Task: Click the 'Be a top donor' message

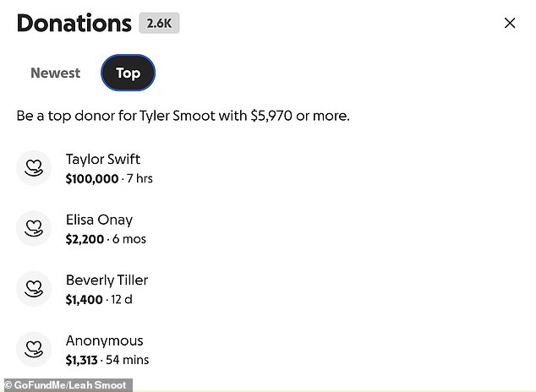Action: pos(183,114)
